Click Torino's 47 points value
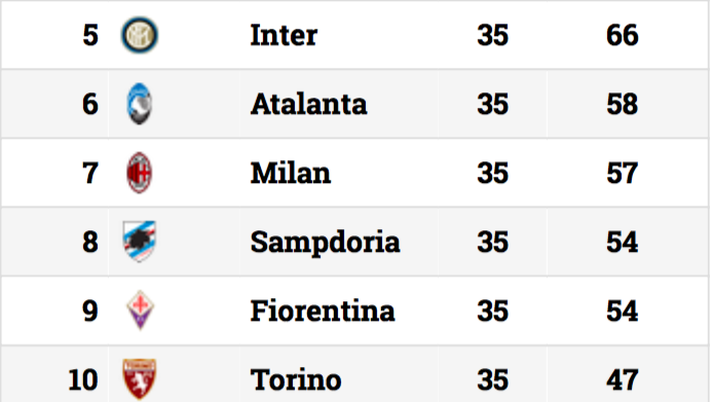The width and height of the screenshot is (712, 402). point(622,380)
